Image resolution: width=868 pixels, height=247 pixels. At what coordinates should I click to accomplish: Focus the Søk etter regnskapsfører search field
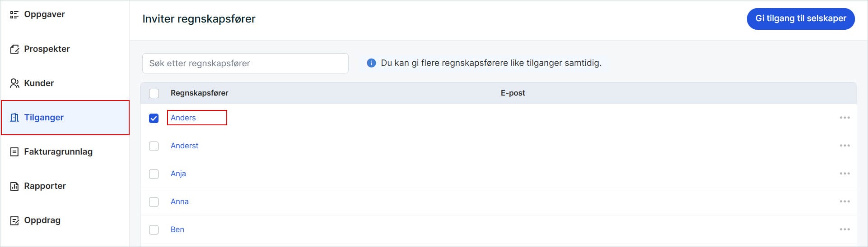tap(245, 63)
